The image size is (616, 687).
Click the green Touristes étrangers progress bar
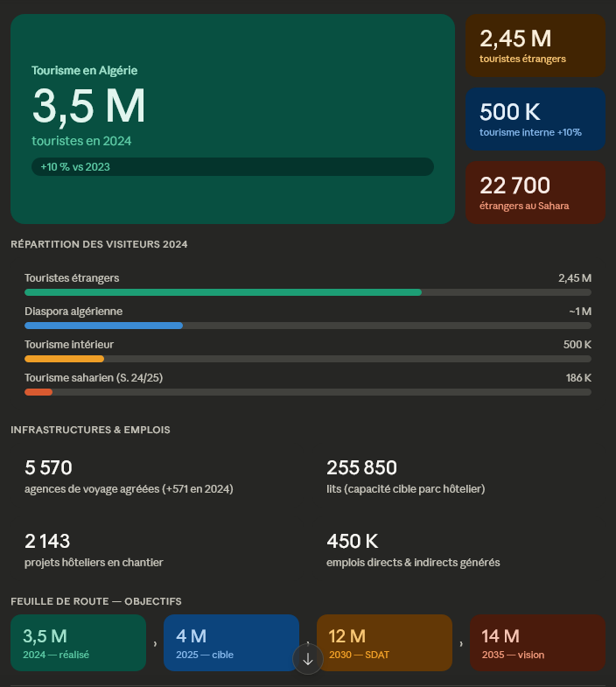223,292
